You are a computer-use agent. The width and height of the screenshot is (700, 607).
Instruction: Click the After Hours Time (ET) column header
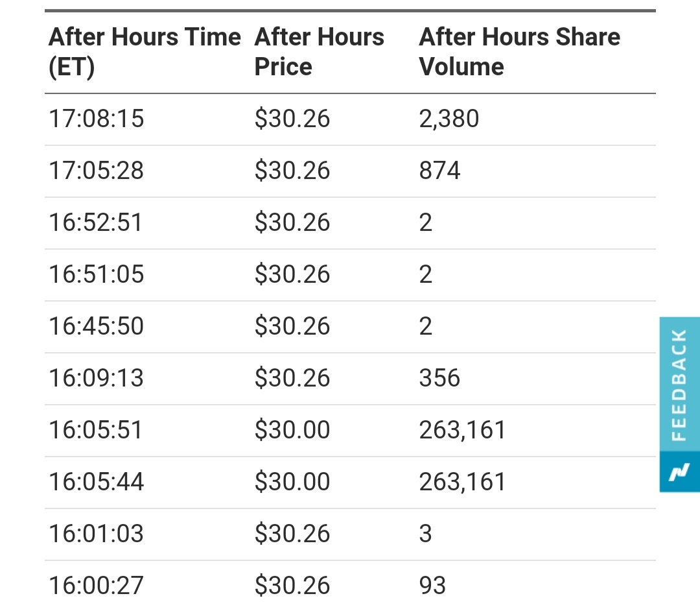click(x=145, y=52)
